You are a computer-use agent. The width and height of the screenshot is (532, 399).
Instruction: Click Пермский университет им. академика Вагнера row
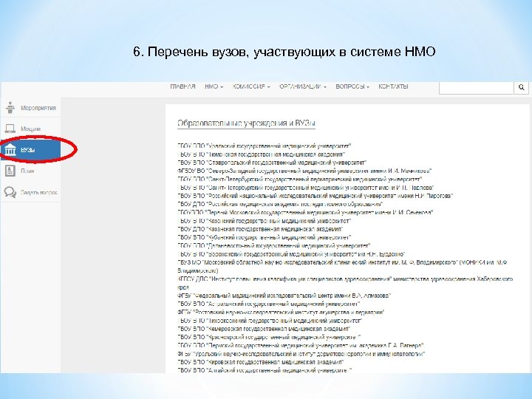pos(300,345)
